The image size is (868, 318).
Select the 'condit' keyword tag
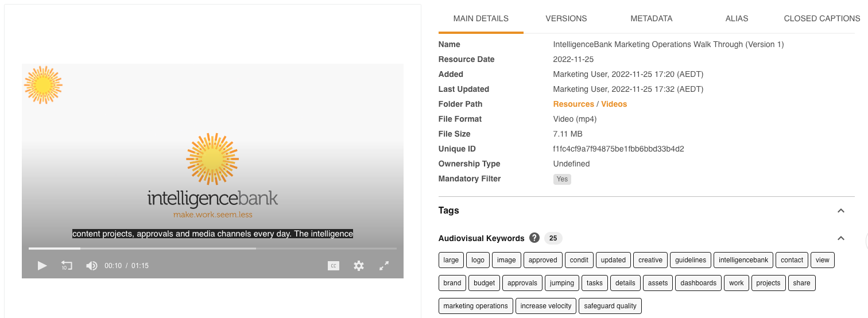tap(579, 260)
